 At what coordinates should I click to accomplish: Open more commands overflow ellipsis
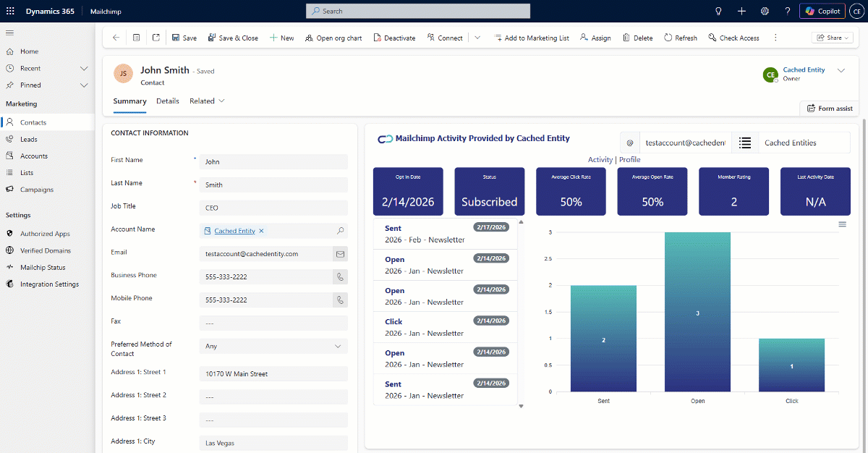pyautogui.click(x=775, y=38)
